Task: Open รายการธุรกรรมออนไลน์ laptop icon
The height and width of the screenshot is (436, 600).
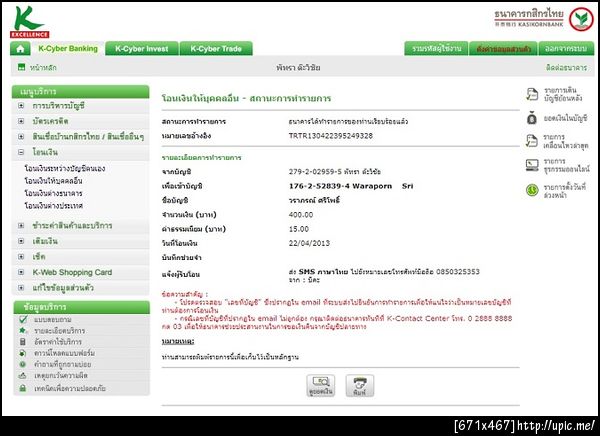Action: coord(532,165)
